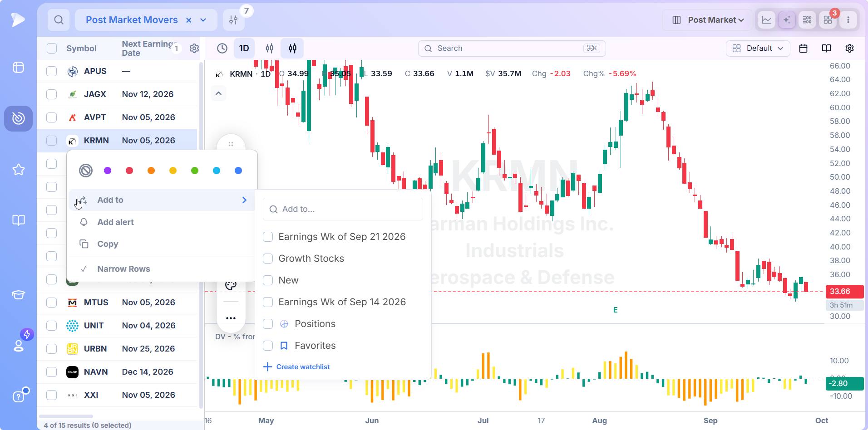Select the JAGX row checkbox
The width and height of the screenshot is (868, 430).
52,94
